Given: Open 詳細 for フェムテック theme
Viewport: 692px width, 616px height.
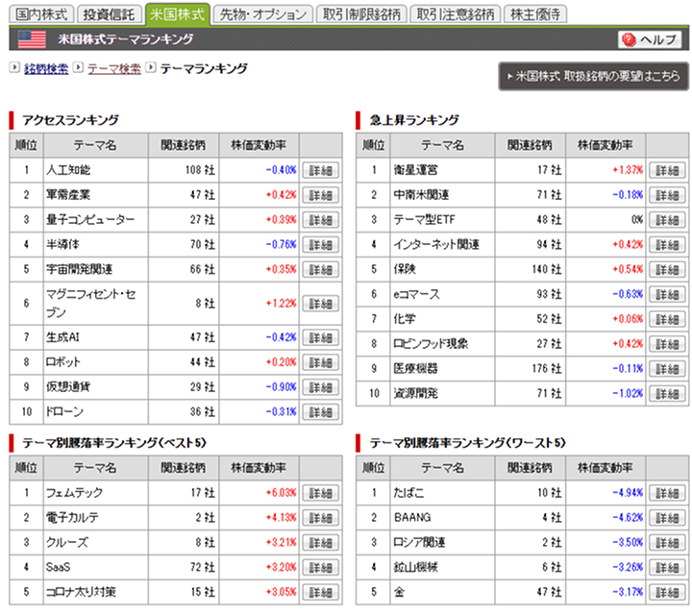Looking at the screenshot, I should click(321, 493).
